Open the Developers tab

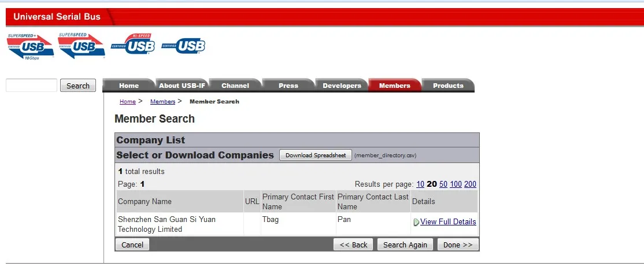coord(342,86)
